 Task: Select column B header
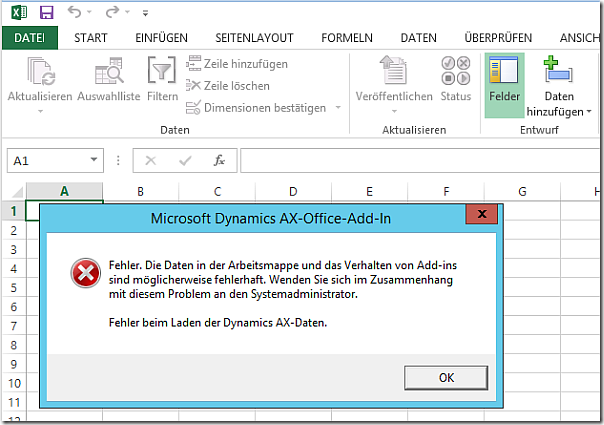140,191
